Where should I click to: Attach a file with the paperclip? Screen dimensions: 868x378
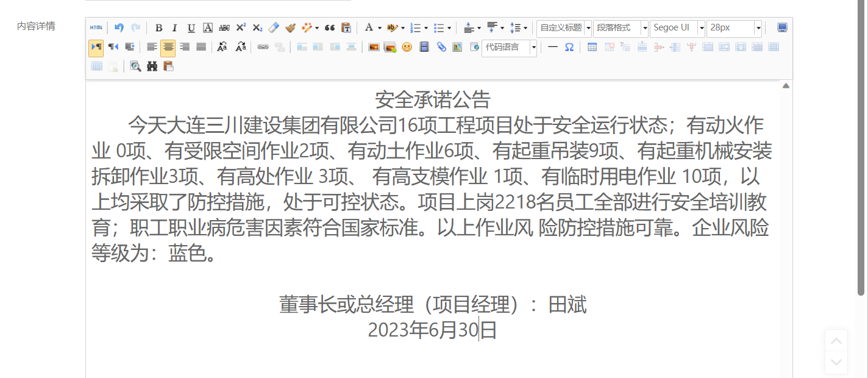coord(441,47)
